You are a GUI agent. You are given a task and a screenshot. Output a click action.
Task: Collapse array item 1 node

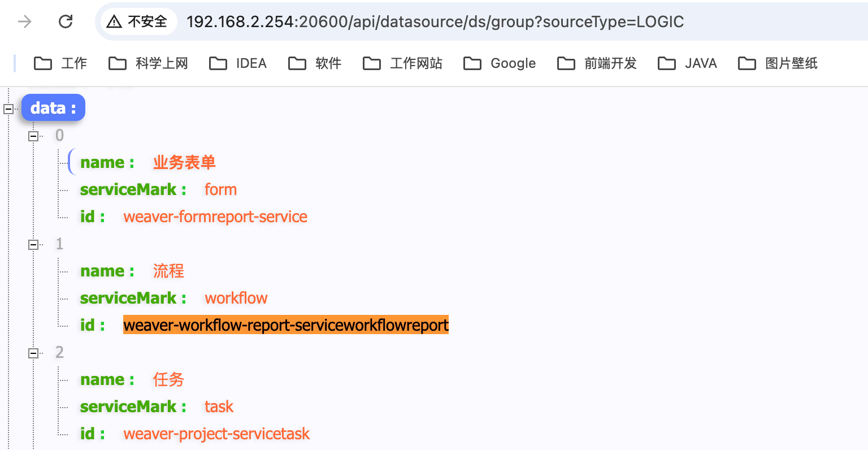coord(33,244)
